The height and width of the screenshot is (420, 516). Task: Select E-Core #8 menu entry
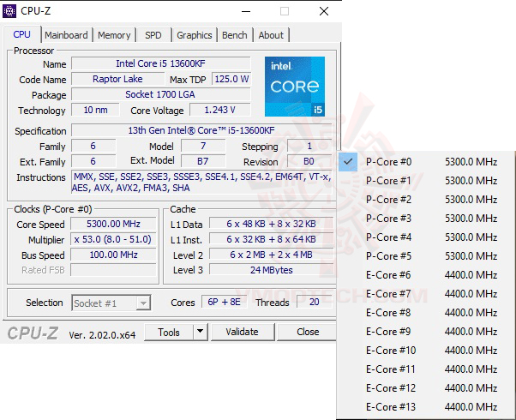[427, 313]
